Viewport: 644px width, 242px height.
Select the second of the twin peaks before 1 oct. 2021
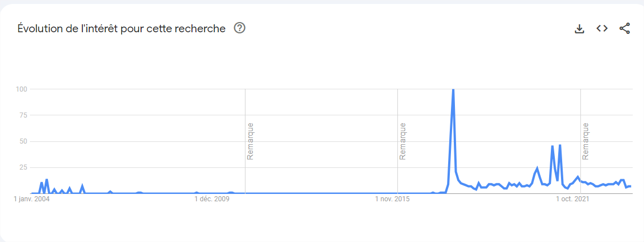point(560,145)
